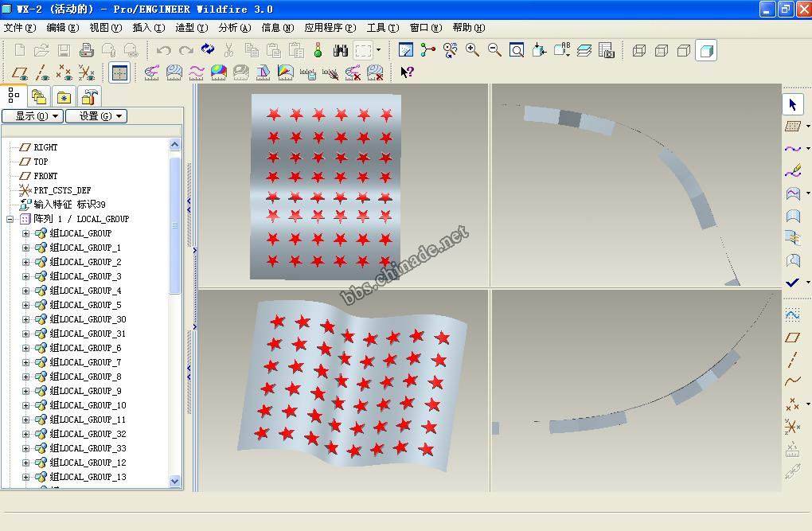This screenshot has width=812, height=531.
Task: Expand the 组LOCAL_GROUP_5 node
Action: (25, 305)
